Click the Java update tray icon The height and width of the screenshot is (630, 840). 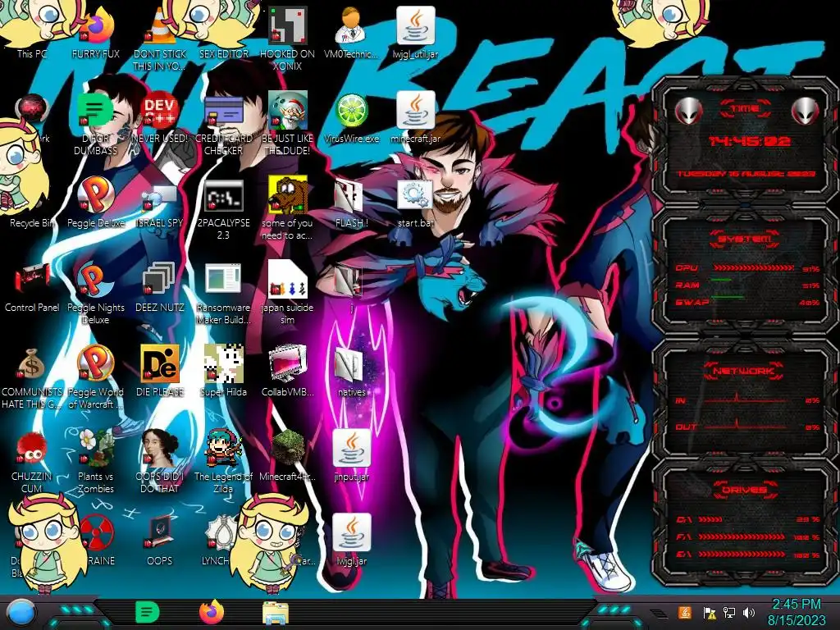(684, 612)
